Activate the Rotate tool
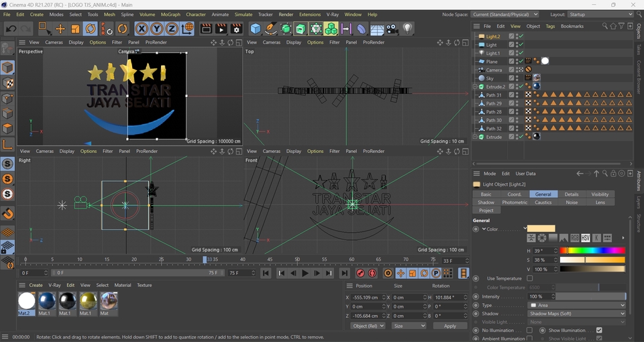Screen dimensions: 644x342 pyautogui.click(x=91, y=29)
